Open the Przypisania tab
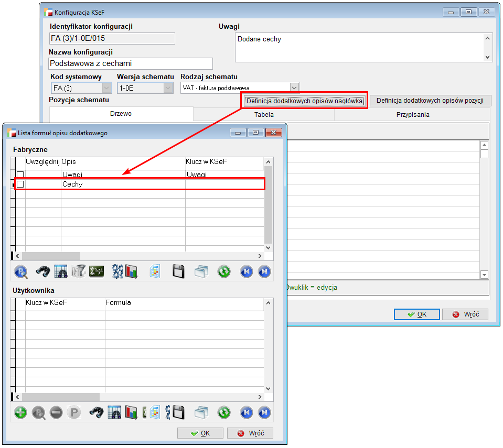This screenshot has width=503, height=448. [412, 114]
